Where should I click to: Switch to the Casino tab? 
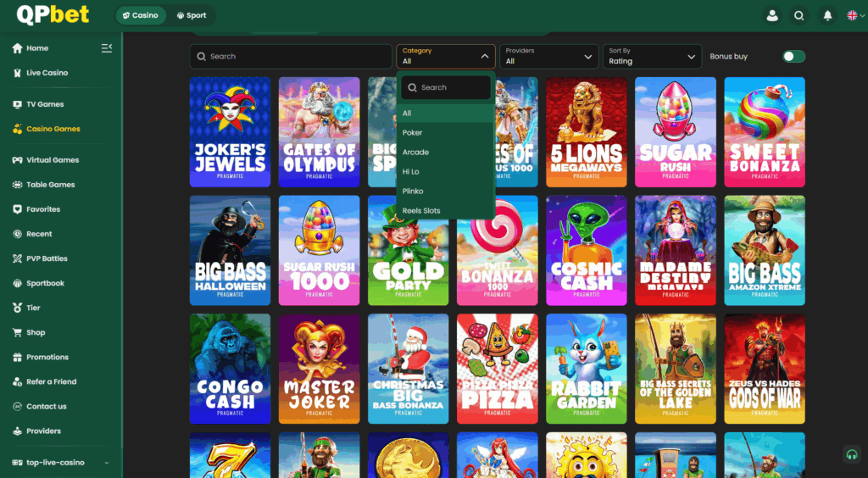[x=141, y=15]
